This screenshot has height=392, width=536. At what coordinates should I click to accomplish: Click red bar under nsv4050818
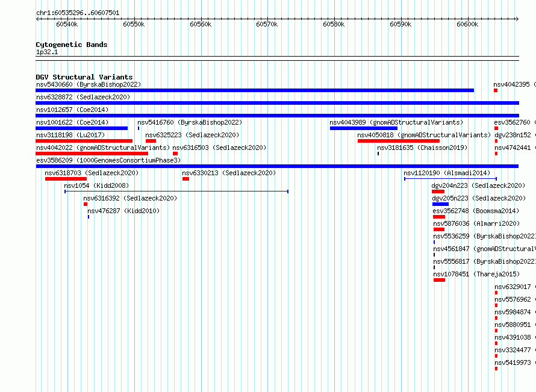[399, 141]
